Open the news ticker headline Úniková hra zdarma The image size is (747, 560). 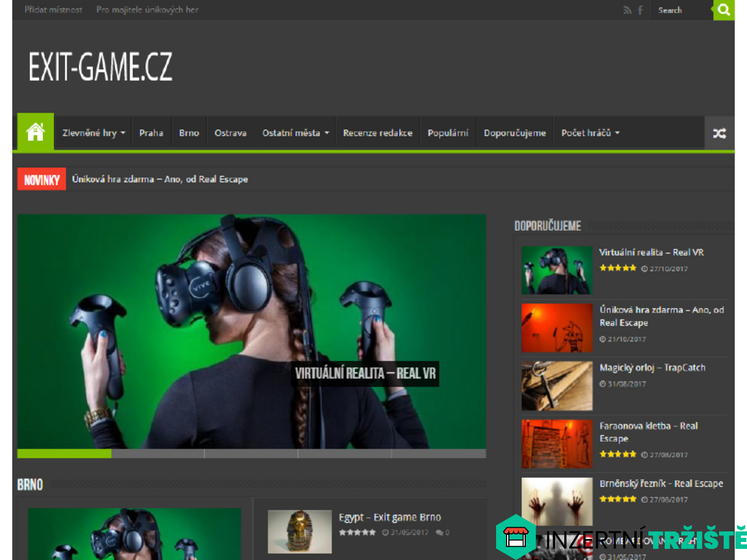point(160,179)
